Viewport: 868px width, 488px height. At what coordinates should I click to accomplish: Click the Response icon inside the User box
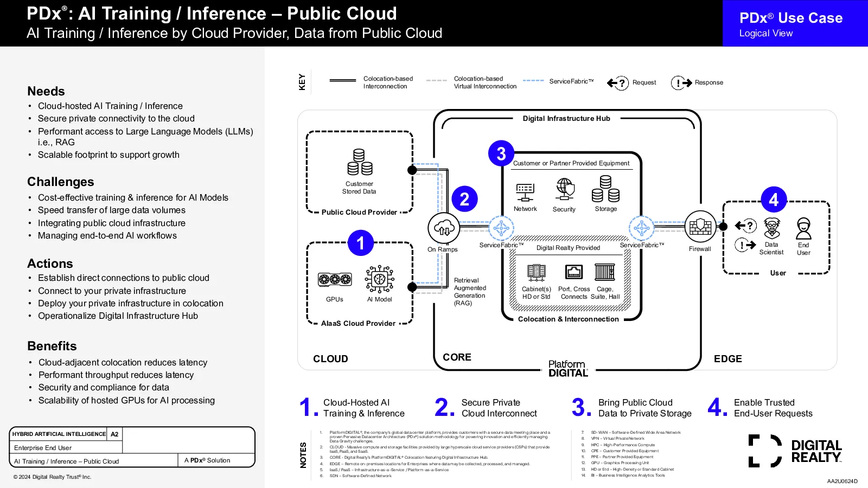[746, 245]
